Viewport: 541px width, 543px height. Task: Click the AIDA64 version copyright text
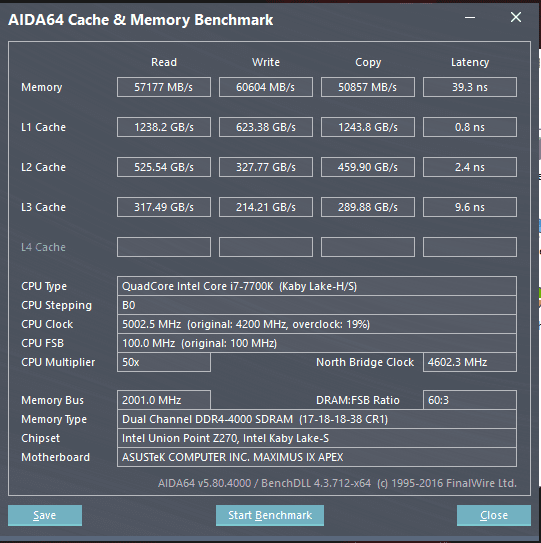337,483
